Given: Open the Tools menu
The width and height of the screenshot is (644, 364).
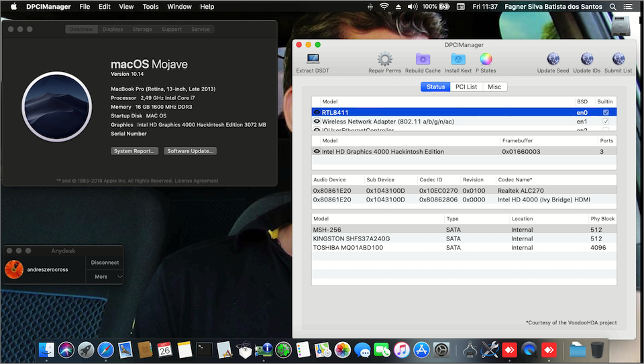Looking at the screenshot, I should pyautogui.click(x=150, y=7).
